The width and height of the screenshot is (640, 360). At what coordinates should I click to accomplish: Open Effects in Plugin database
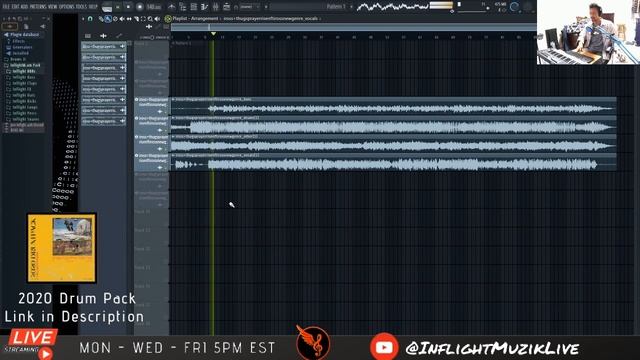[x=18, y=41]
